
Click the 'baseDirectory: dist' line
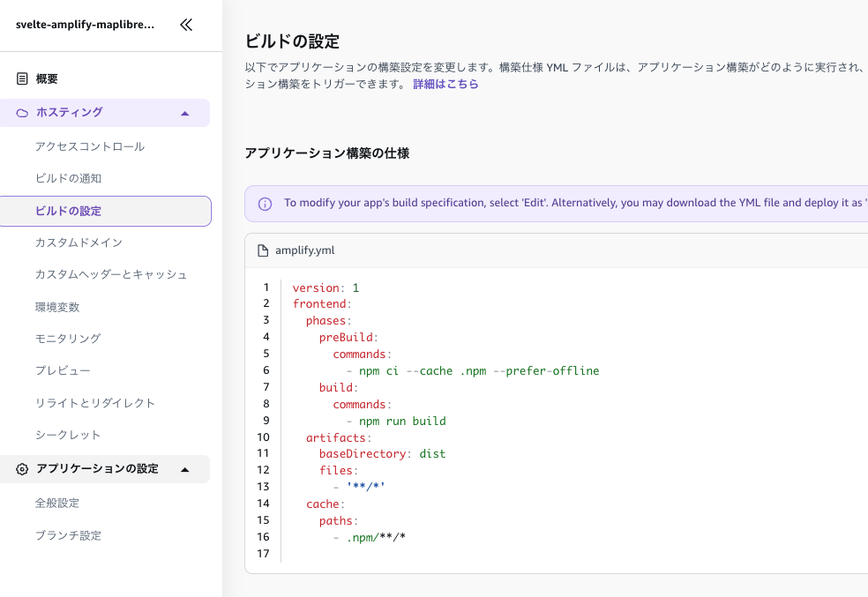(383, 453)
